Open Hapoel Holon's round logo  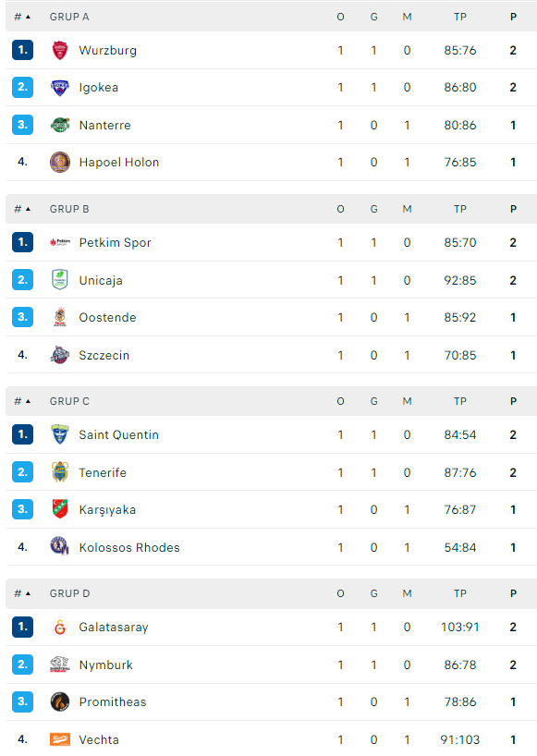click(x=60, y=163)
